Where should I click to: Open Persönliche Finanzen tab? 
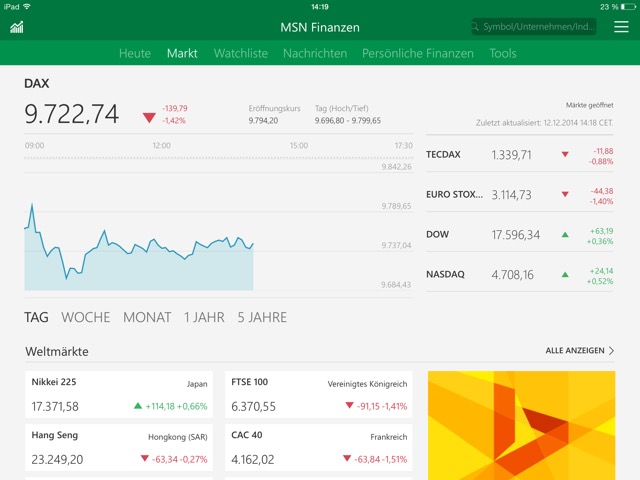click(x=418, y=53)
